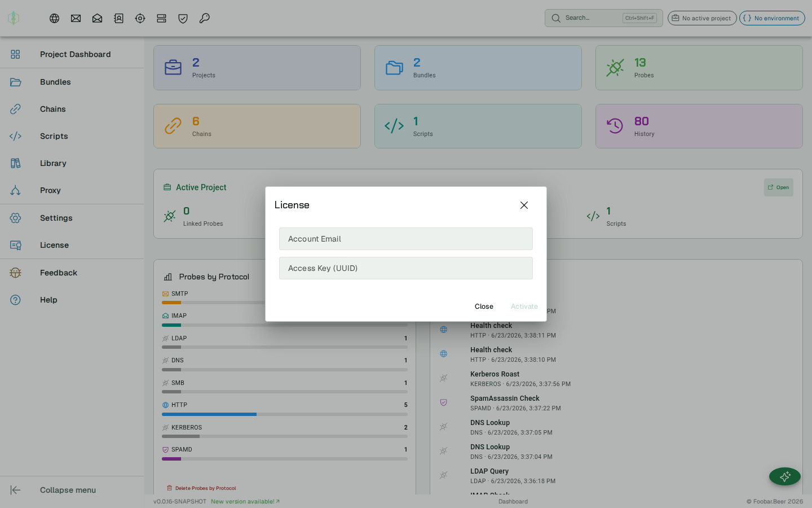812x508 pixels.
Task: Click the Settings gear sidebar icon
Action: [15, 218]
